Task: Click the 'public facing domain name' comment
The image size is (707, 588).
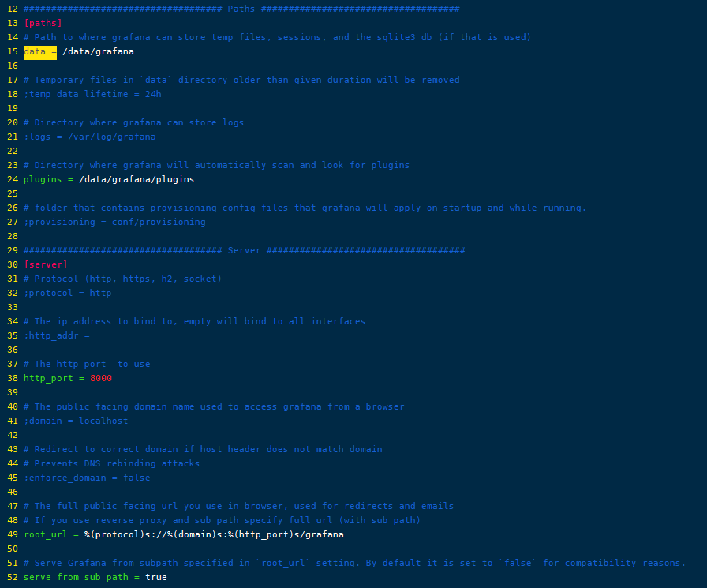Action: (x=214, y=406)
